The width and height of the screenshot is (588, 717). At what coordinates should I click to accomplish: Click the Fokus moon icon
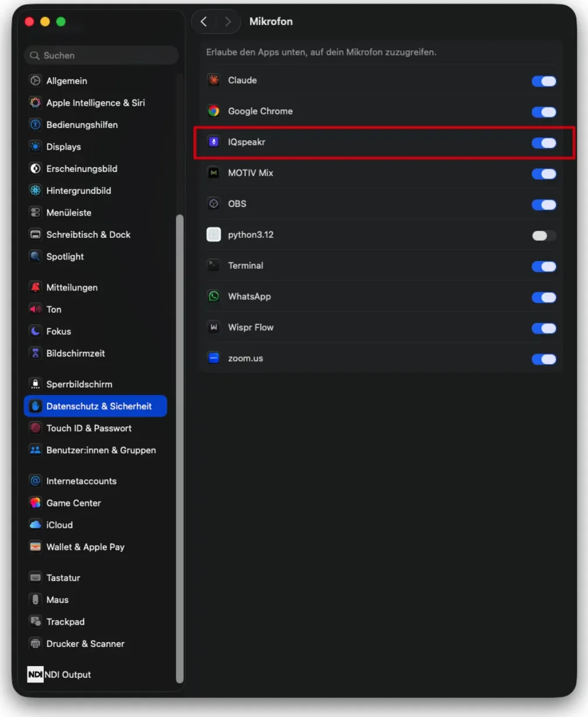coord(36,331)
